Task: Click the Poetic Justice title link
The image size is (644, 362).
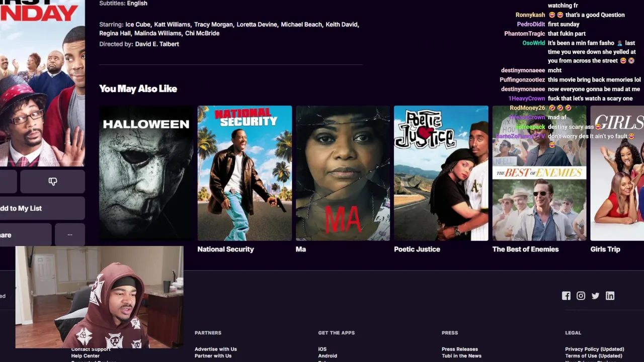Action: pos(417,249)
